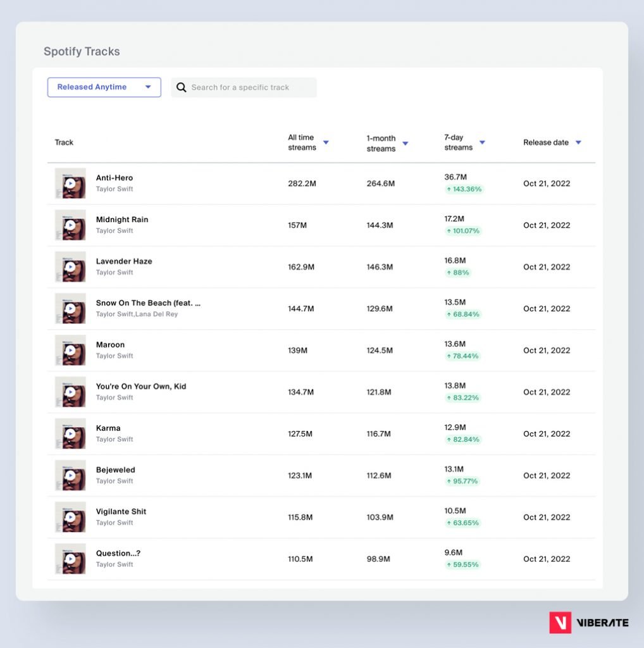Open the Vigilante Shit track title
Image resolution: width=644 pixels, height=648 pixels.
pyautogui.click(x=121, y=511)
